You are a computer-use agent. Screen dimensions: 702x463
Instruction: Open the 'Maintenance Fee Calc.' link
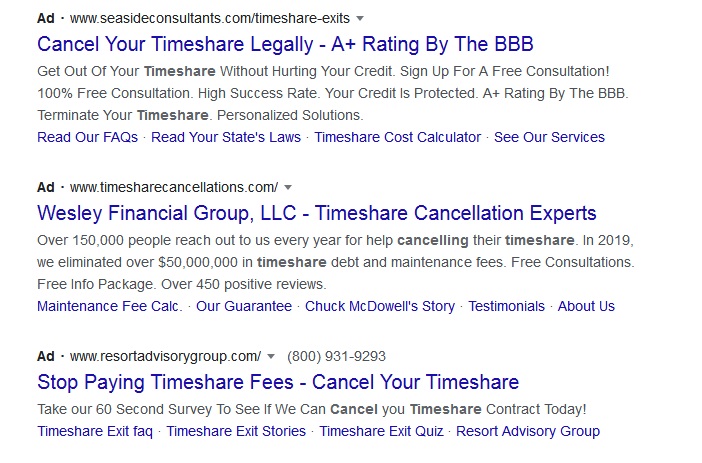coord(110,306)
